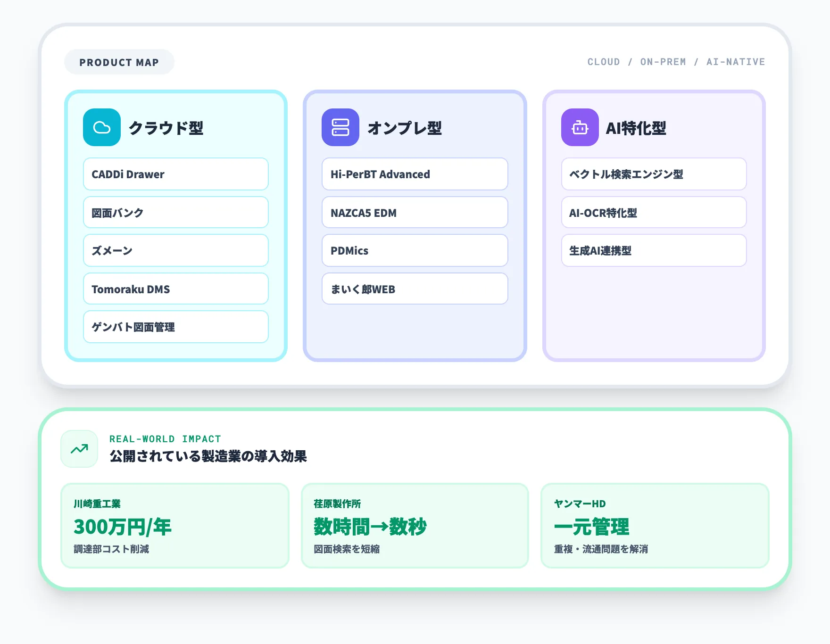Select the 川崎重工業 impact card

click(x=175, y=525)
